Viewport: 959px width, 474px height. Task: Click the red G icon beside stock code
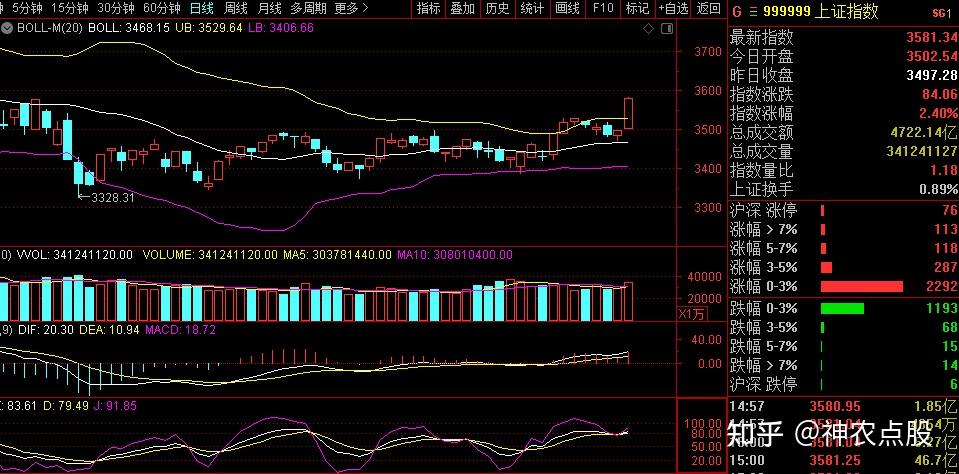[x=737, y=12]
